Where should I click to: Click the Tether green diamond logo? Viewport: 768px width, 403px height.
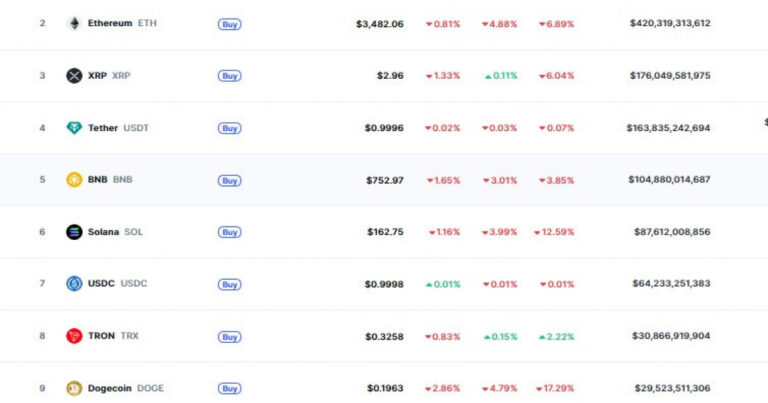point(74,128)
